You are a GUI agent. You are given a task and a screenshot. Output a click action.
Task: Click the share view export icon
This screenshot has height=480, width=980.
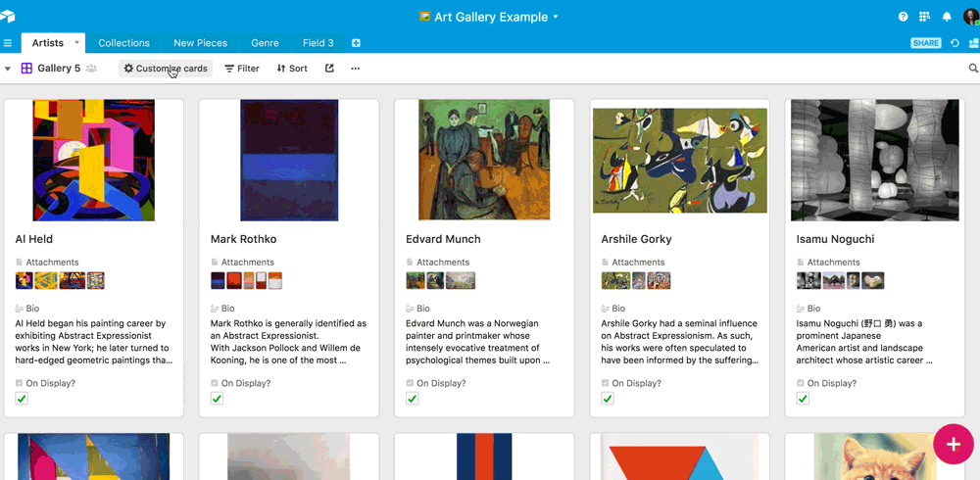tap(329, 69)
